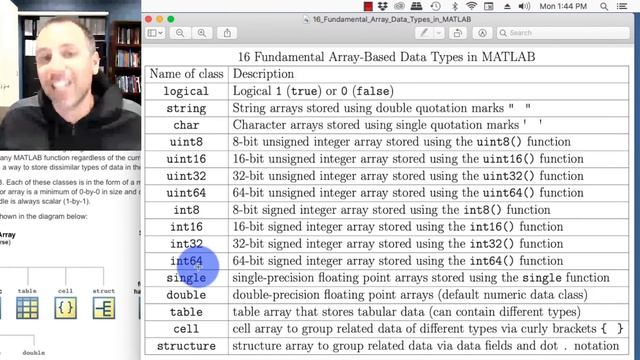The image size is (640, 360).
Task: Click the 'single-precision floating point arrays' description
Action: pos(421,278)
